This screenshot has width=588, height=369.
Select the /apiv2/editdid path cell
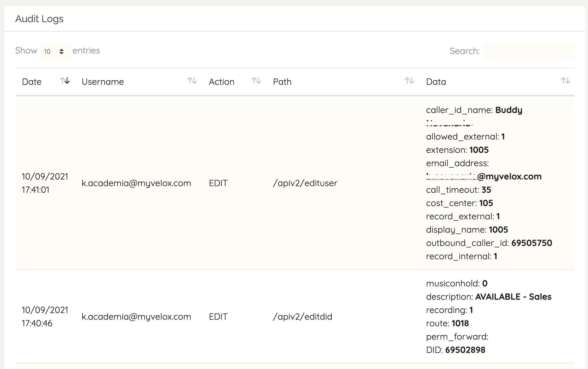pyautogui.click(x=302, y=317)
